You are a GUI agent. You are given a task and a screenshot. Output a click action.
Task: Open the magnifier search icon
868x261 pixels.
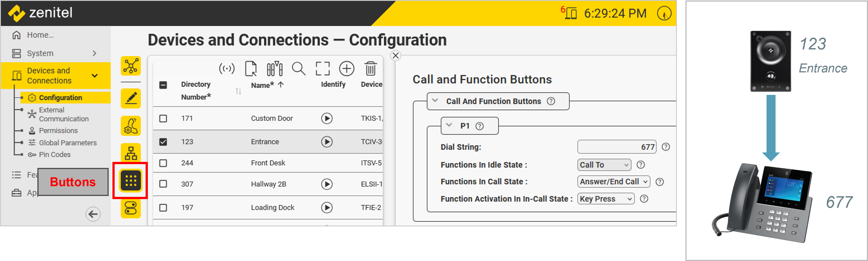[299, 69]
